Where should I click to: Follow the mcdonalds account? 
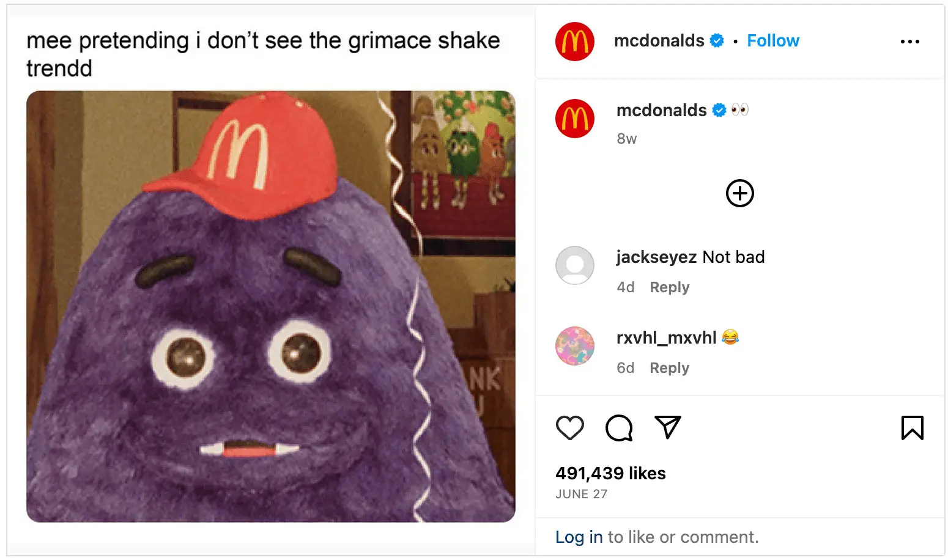coord(773,41)
